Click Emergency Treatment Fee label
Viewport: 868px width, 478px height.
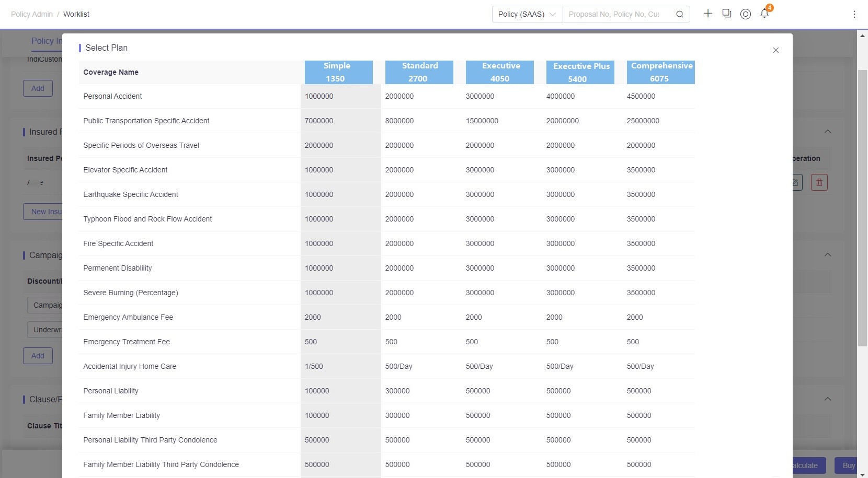pos(127,342)
